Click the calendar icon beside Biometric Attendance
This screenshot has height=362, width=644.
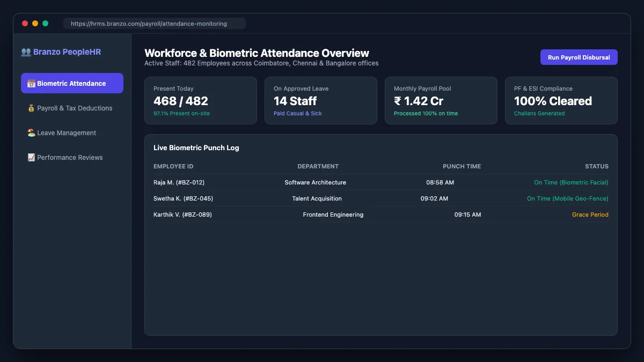coord(31,84)
